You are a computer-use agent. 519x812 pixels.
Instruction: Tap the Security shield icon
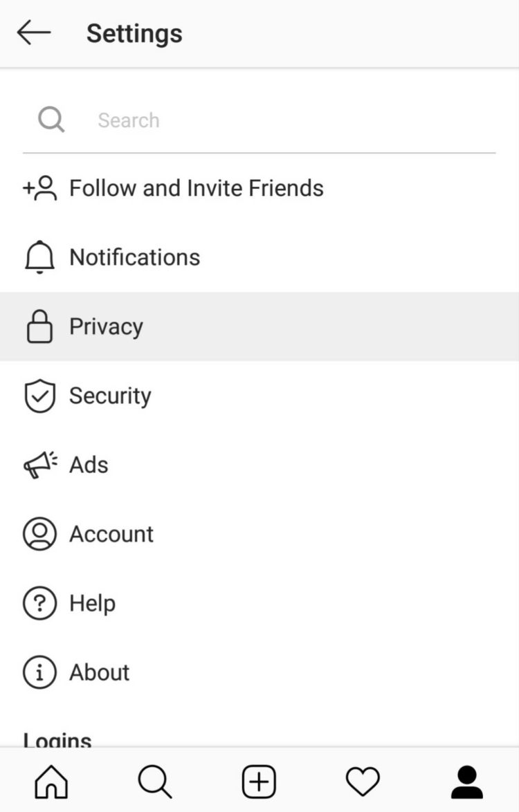tap(39, 396)
